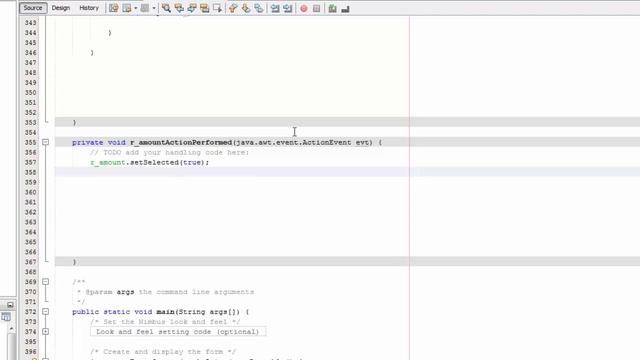Viewport: 640px width, 360px height.
Task: Click the TODO comment on line 356
Action: click(x=169, y=152)
